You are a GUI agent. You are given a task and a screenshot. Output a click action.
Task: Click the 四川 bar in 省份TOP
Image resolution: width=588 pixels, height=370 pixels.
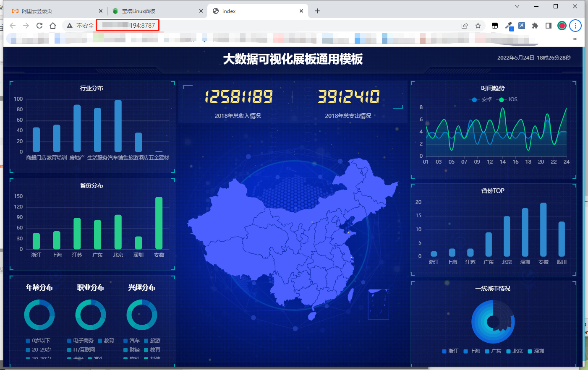[x=562, y=239]
